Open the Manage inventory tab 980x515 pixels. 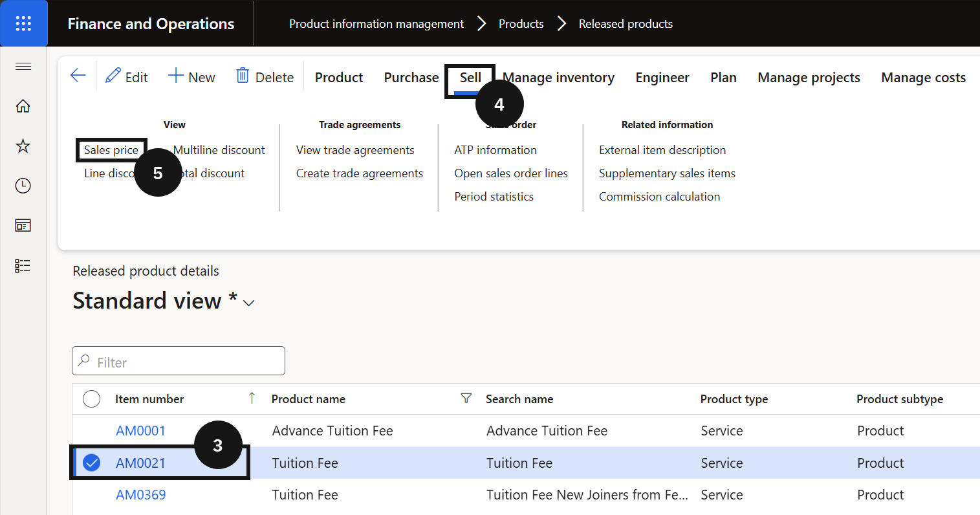[x=559, y=78]
